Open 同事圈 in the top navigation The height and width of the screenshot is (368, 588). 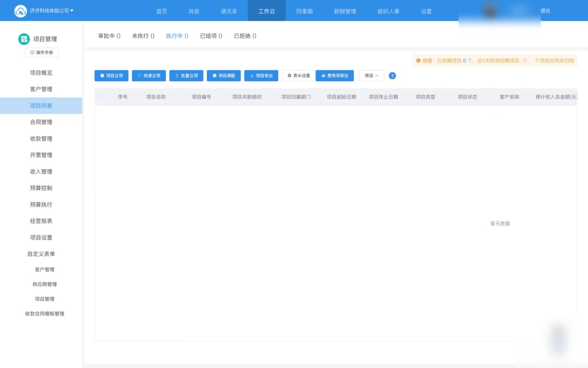click(x=304, y=11)
